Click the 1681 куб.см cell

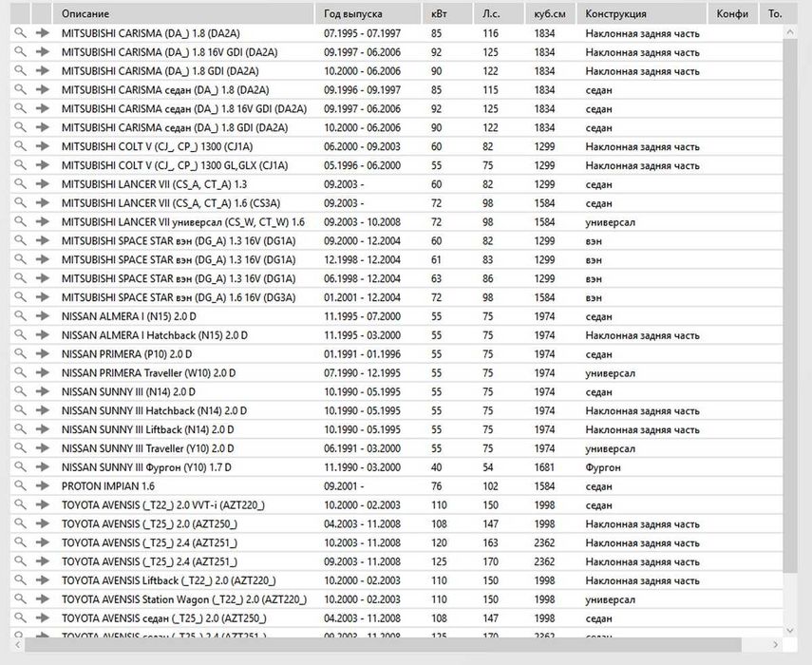(544, 467)
